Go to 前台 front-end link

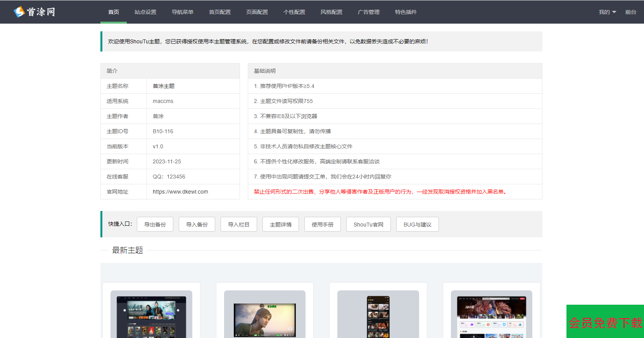point(630,12)
